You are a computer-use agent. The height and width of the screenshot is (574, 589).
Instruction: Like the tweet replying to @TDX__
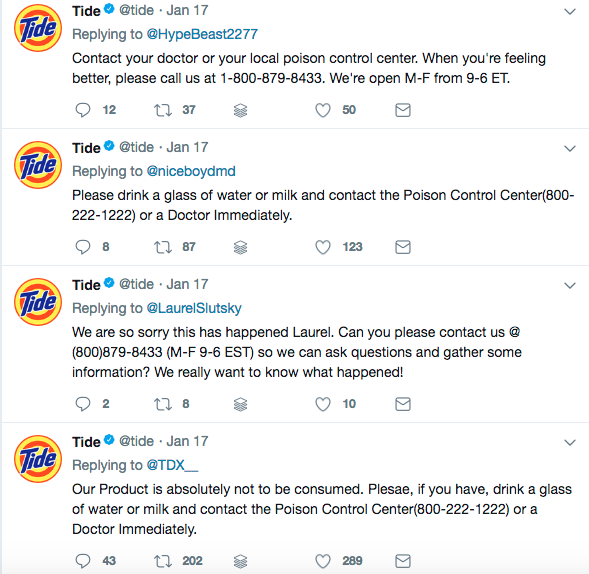pyautogui.click(x=323, y=561)
